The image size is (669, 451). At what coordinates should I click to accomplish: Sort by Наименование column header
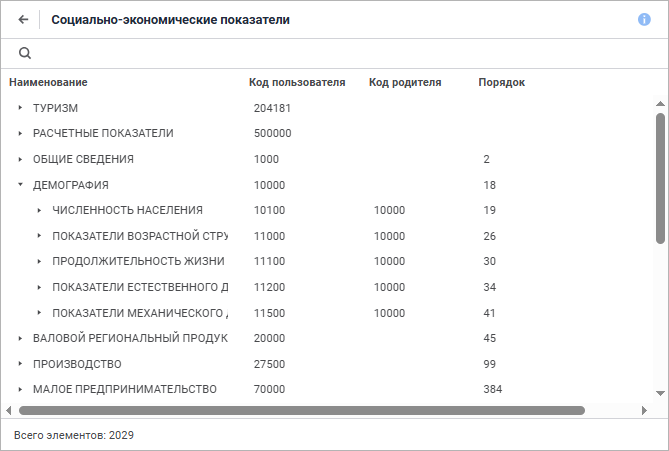[x=48, y=82]
